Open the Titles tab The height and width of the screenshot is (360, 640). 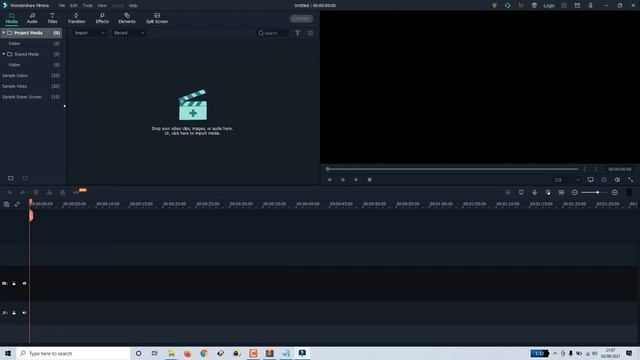(52, 18)
